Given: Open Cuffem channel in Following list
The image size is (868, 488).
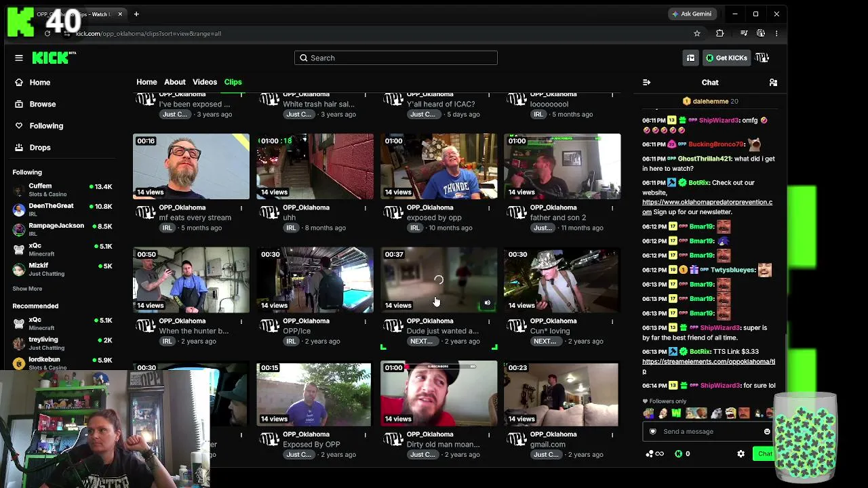Looking at the screenshot, I should pos(62,189).
